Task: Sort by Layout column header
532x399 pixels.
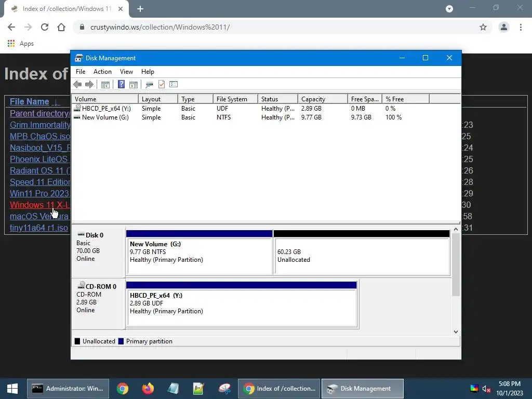Action: (x=158, y=99)
